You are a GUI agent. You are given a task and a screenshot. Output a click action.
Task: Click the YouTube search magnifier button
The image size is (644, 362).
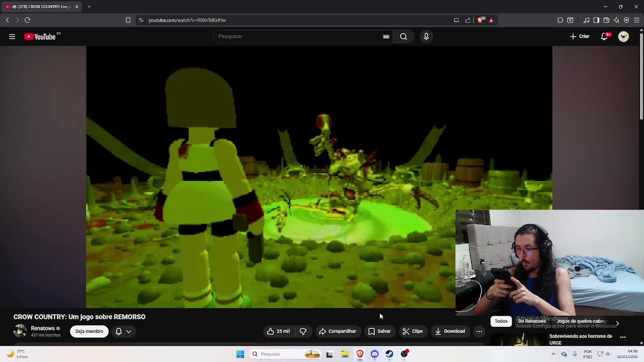click(404, 36)
